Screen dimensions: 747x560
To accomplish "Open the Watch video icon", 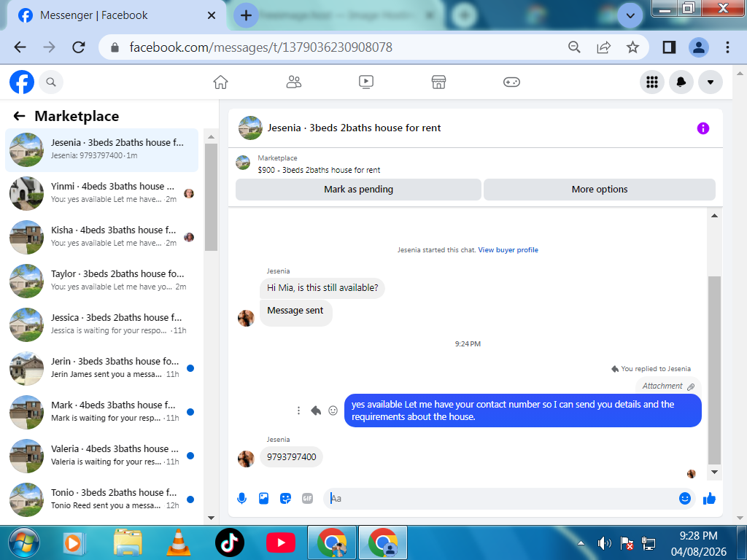I will coord(366,82).
